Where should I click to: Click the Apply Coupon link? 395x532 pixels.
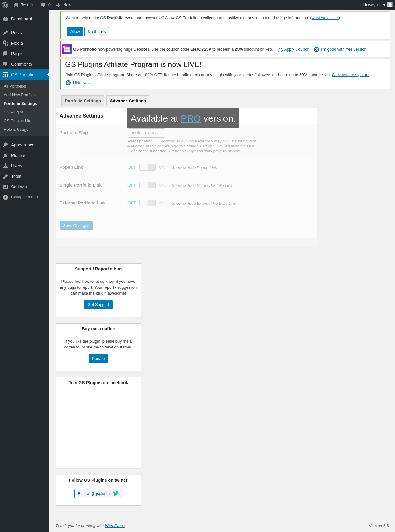(x=297, y=49)
